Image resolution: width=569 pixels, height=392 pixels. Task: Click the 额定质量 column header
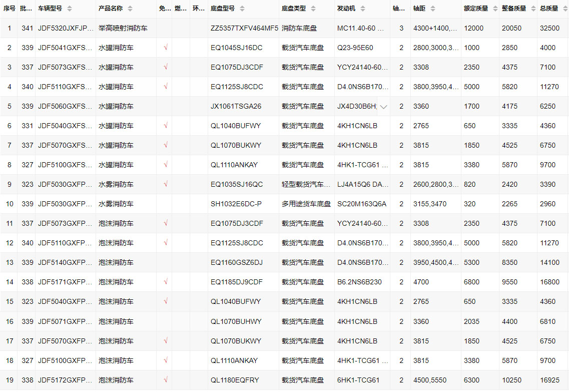[x=476, y=9]
